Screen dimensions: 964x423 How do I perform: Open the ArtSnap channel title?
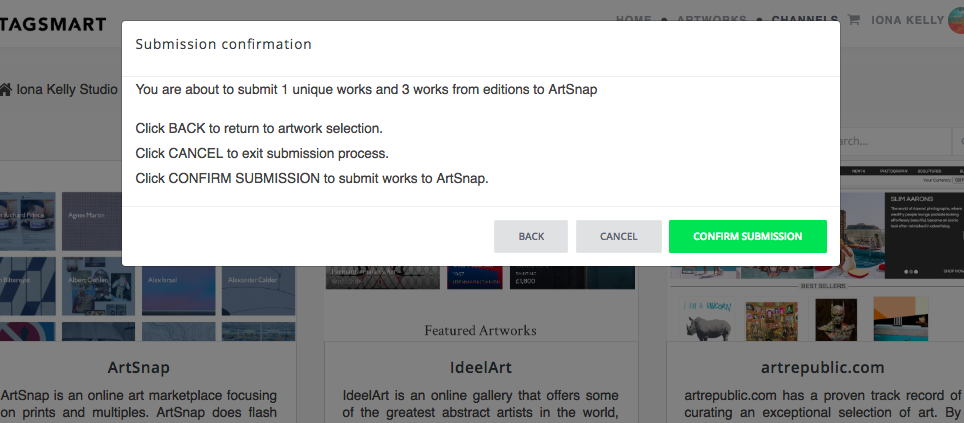(x=138, y=368)
